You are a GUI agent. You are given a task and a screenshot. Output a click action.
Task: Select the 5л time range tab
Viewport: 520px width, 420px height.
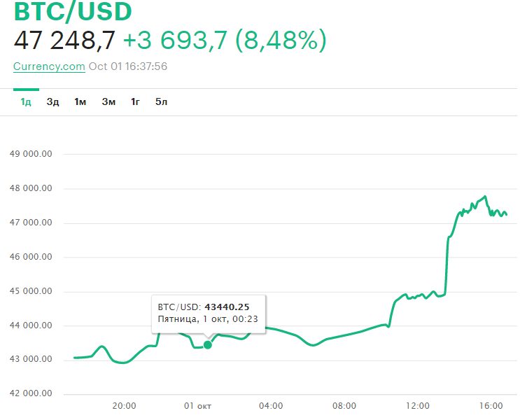click(x=162, y=102)
